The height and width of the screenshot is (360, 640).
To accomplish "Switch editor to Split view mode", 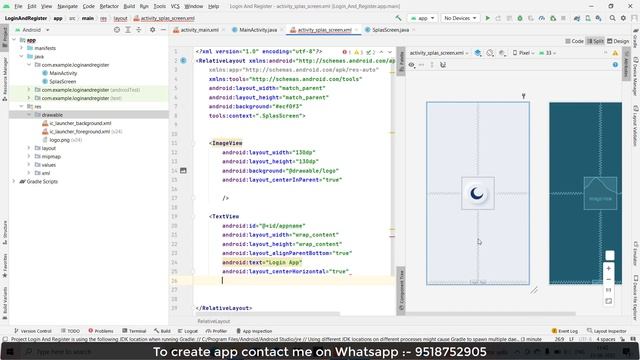I will [x=595, y=41].
